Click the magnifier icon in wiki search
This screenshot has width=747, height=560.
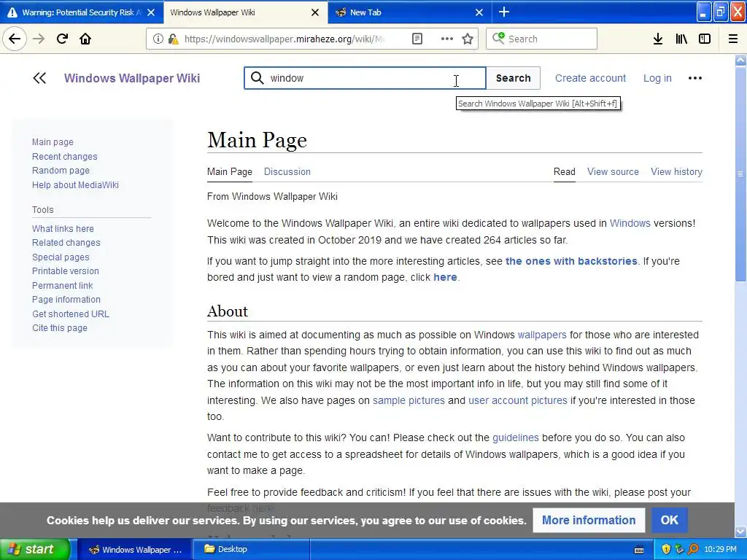tap(258, 78)
